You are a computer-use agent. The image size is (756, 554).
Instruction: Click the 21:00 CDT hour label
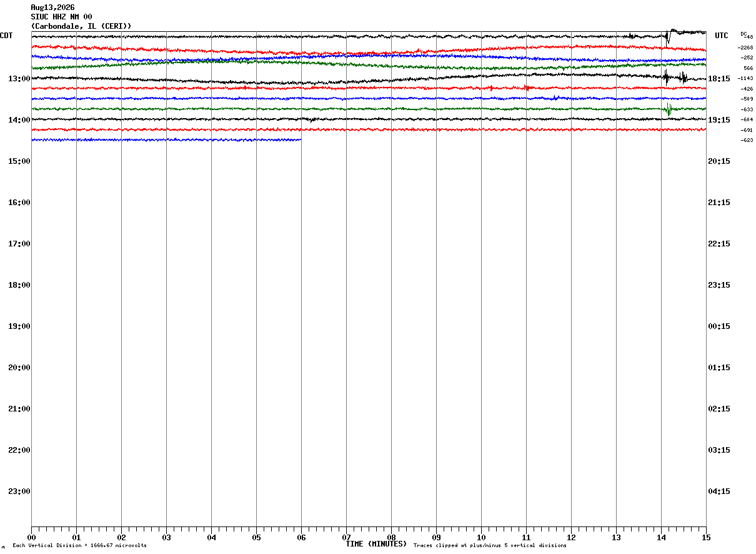coord(19,409)
